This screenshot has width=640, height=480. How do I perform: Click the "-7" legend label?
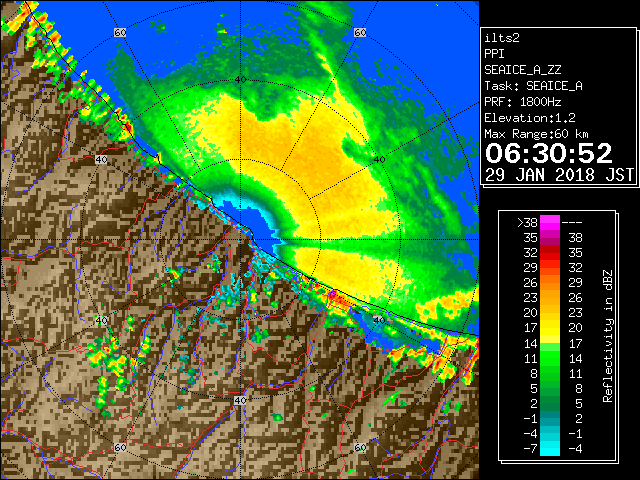[530, 449]
